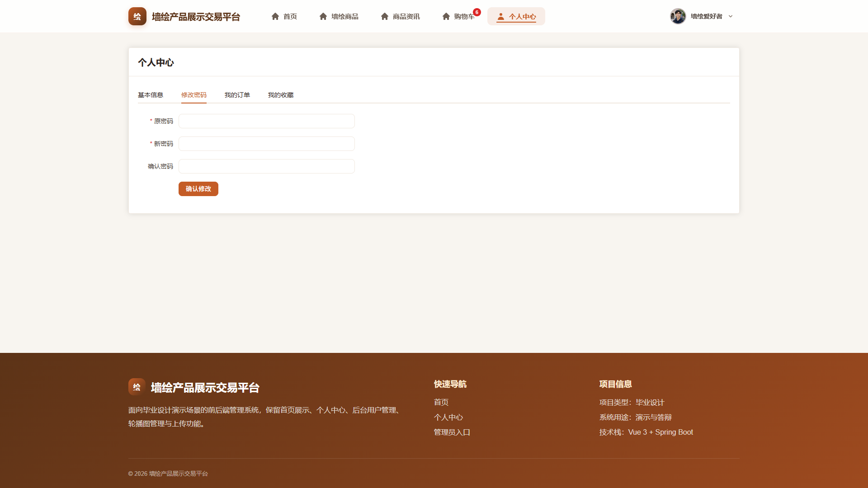This screenshot has width=868, height=488.
Task: Open the 我的收藏 tab
Action: click(281, 95)
